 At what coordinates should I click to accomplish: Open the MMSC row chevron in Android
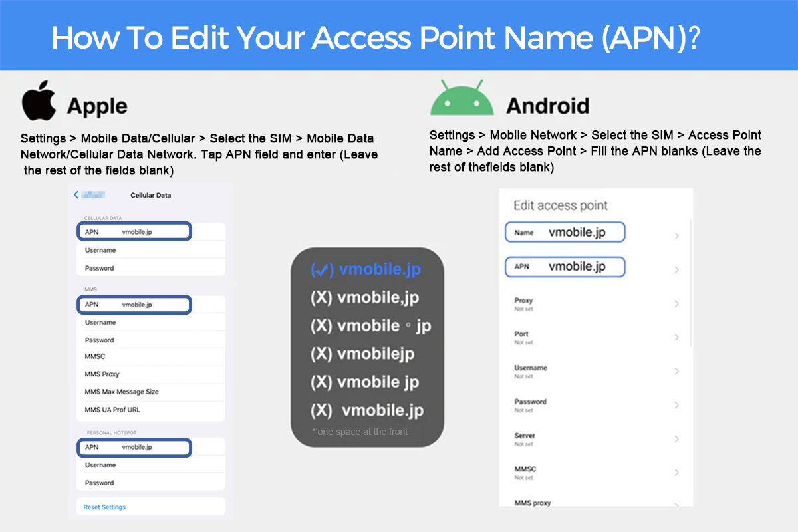(x=676, y=473)
